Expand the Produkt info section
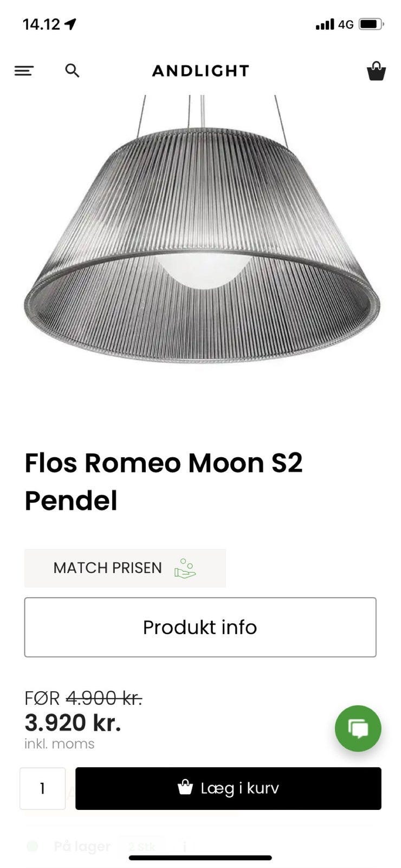This screenshot has height=868, width=401. pyautogui.click(x=200, y=627)
